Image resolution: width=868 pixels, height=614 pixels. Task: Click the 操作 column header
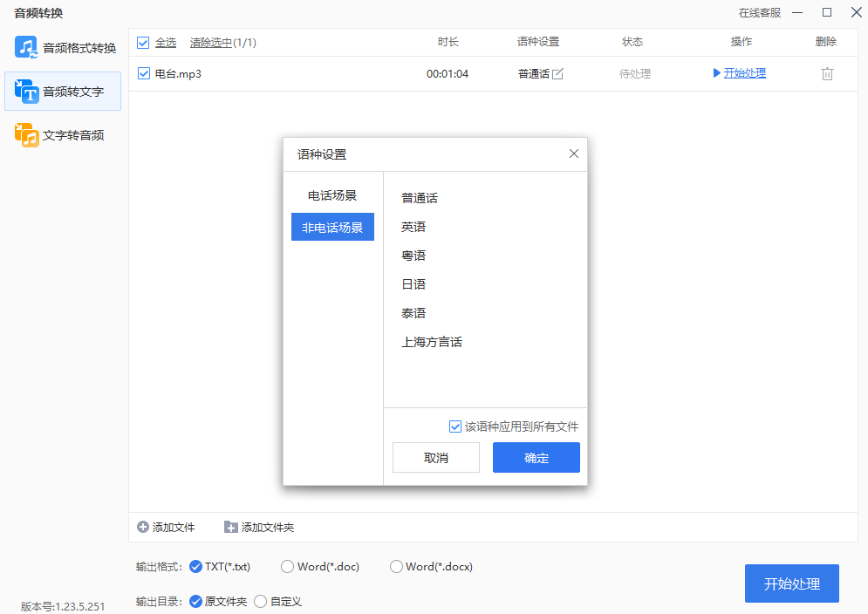pyautogui.click(x=742, y=42)
